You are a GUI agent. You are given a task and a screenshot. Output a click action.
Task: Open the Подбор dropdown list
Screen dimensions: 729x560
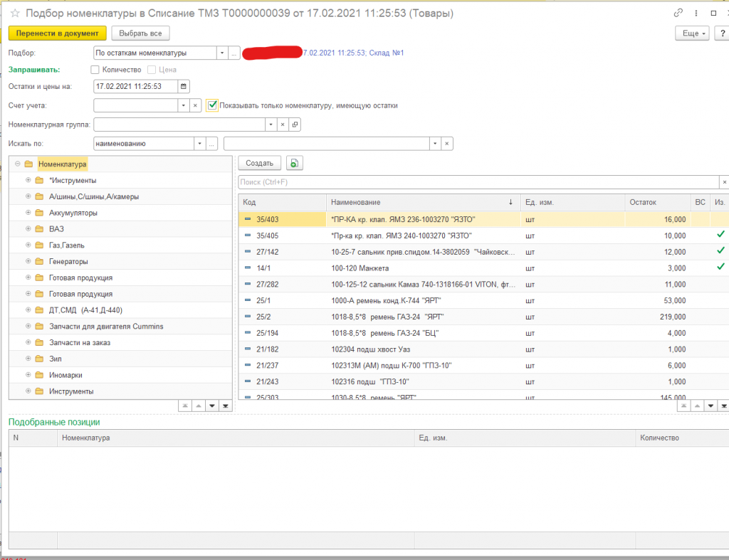222,53
